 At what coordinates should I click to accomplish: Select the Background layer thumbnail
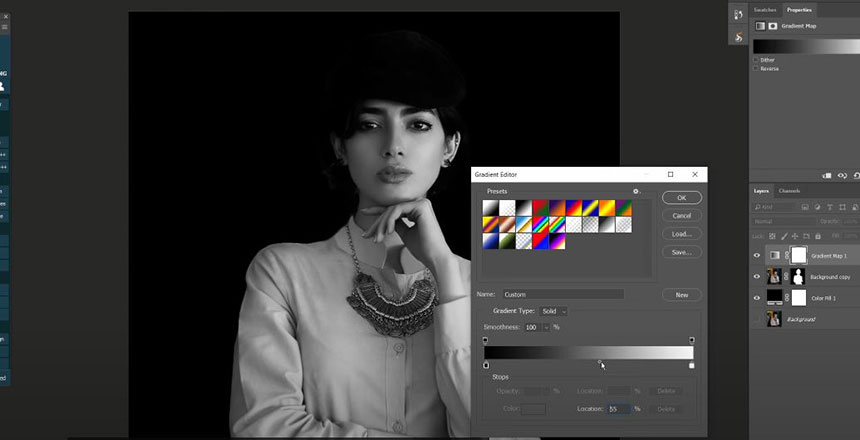pyautogui.click(x=774, y=319)
